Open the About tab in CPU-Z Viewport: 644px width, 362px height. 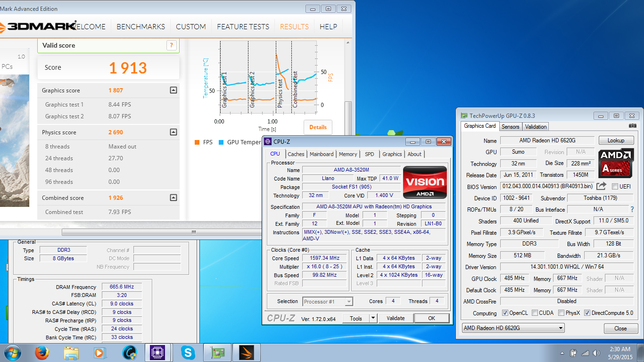[x=414, y=154]
